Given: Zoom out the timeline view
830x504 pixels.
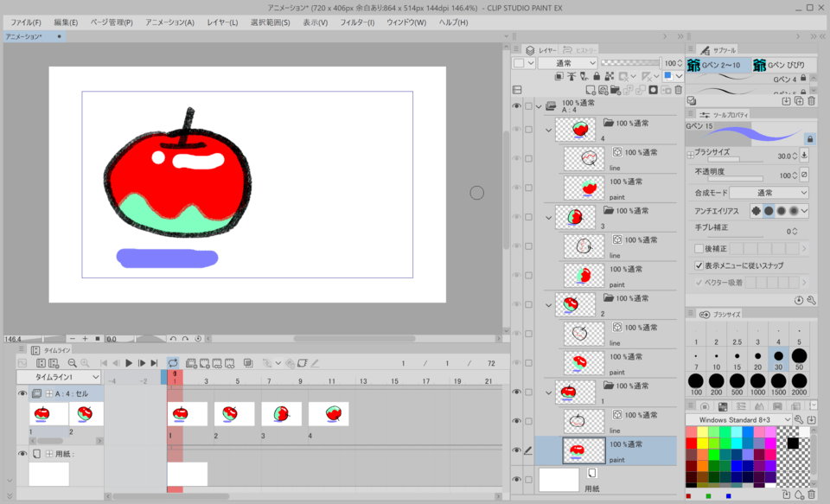Looking at the screenshot, I should click(72, 363).
